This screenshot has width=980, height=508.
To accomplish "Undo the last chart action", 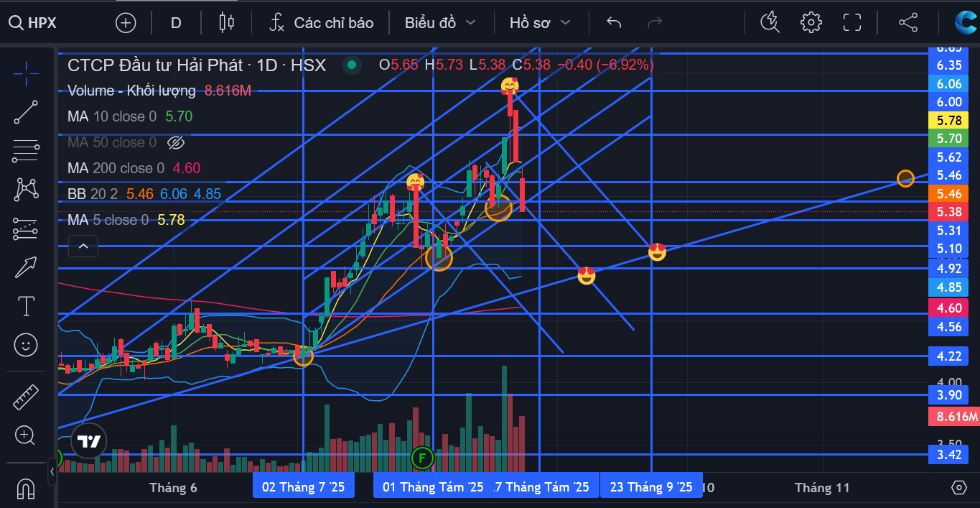I will point(614,23).
